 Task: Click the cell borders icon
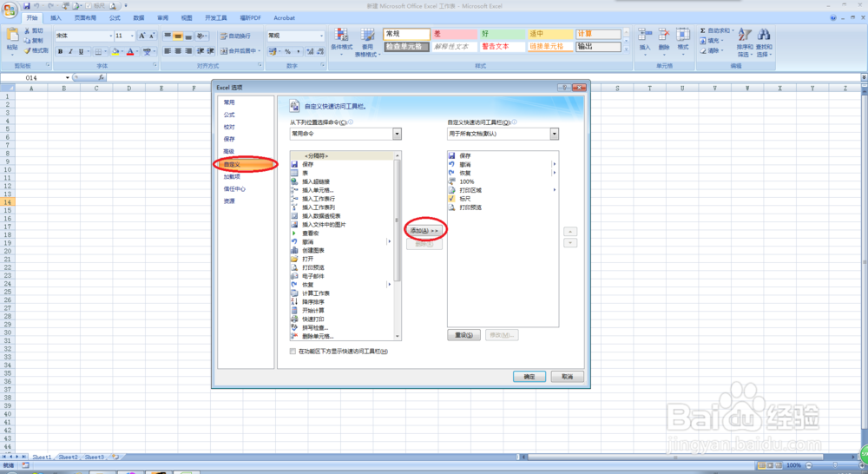coord(98,51)
